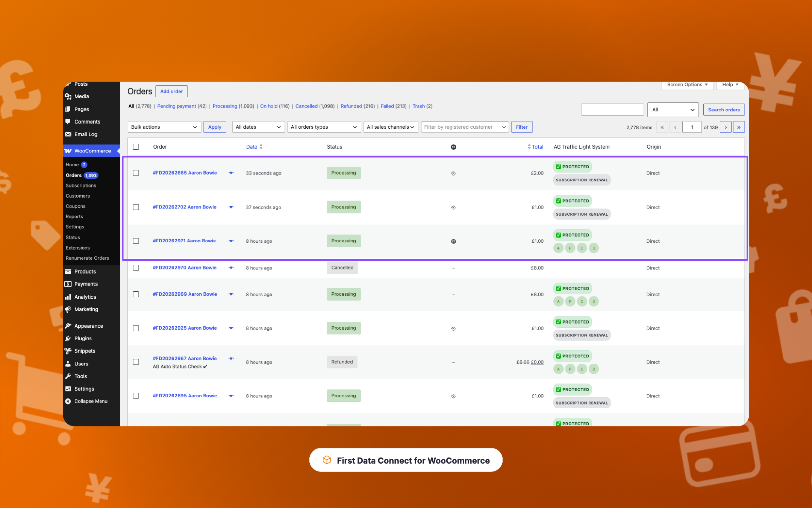Open the Marketing megaphone icon
The image size is (812, 508).
pos(68,309)
